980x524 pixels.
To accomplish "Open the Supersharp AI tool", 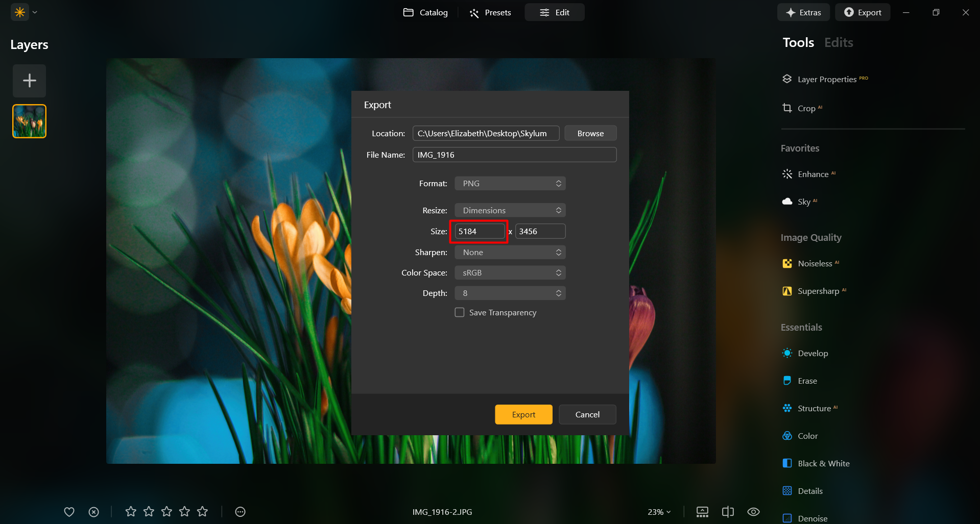I will (x=814, y=291).
